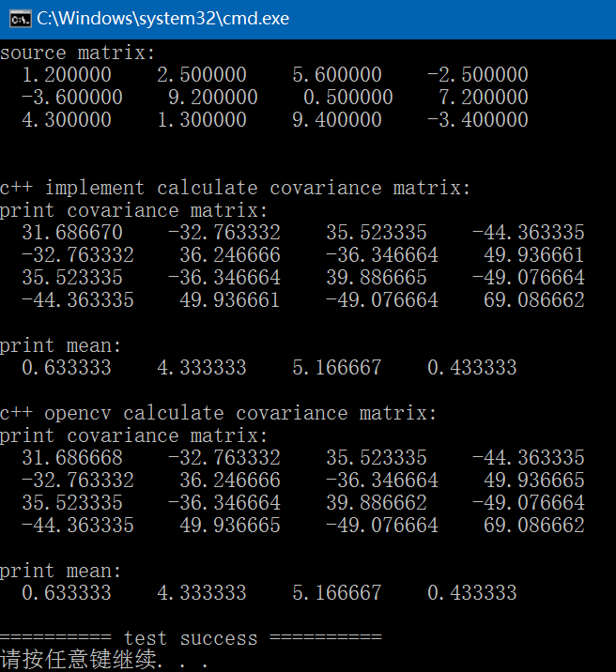Click the value 4.300000
Viewport: 616px width, 672px height.
point(67,120)
